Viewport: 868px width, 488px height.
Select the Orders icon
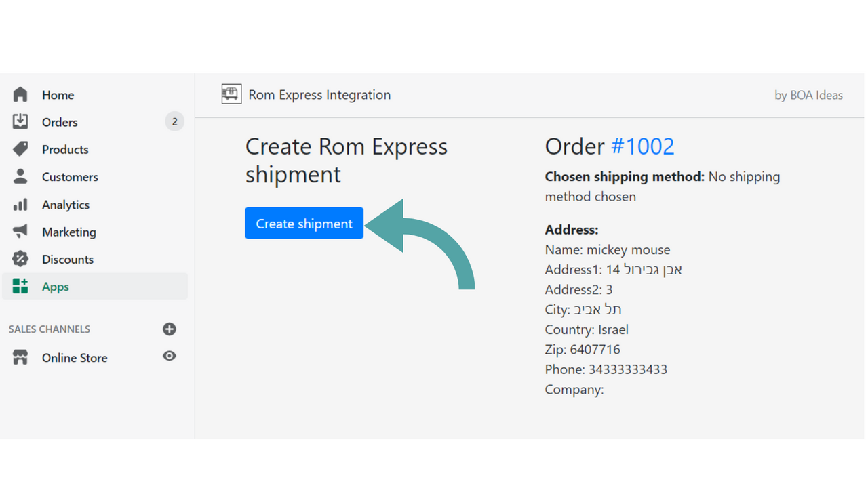point(21,122)
